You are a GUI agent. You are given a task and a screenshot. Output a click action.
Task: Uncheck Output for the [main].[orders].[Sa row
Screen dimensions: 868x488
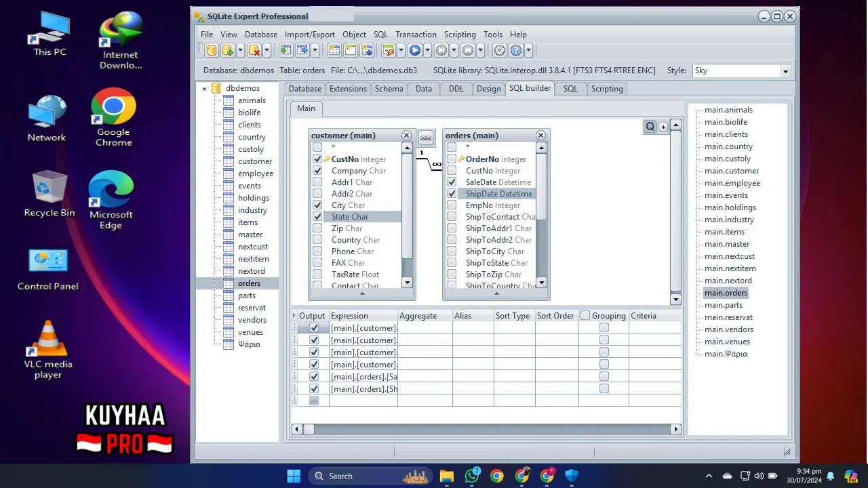click(x=314, y=377)
